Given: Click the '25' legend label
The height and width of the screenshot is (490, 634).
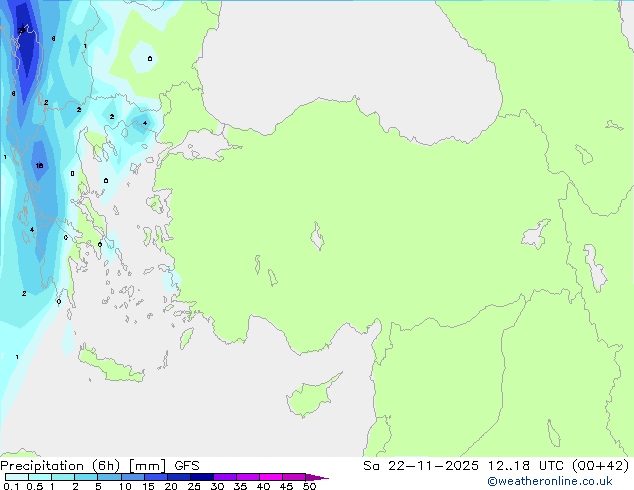Looking at the screenshot, I should (x=194, y=486).
